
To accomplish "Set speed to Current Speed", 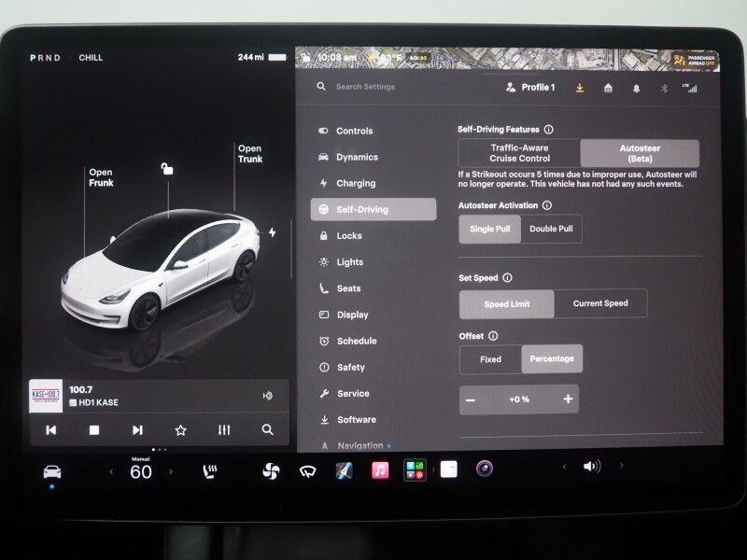I will 600,303.
